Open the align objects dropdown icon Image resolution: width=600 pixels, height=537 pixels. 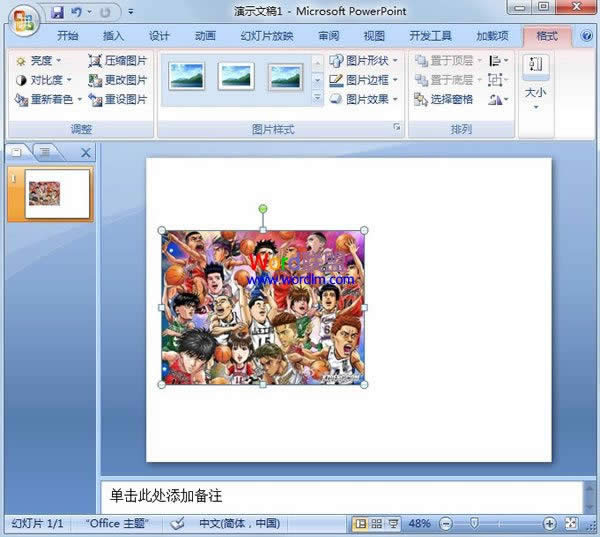point(498,60)
